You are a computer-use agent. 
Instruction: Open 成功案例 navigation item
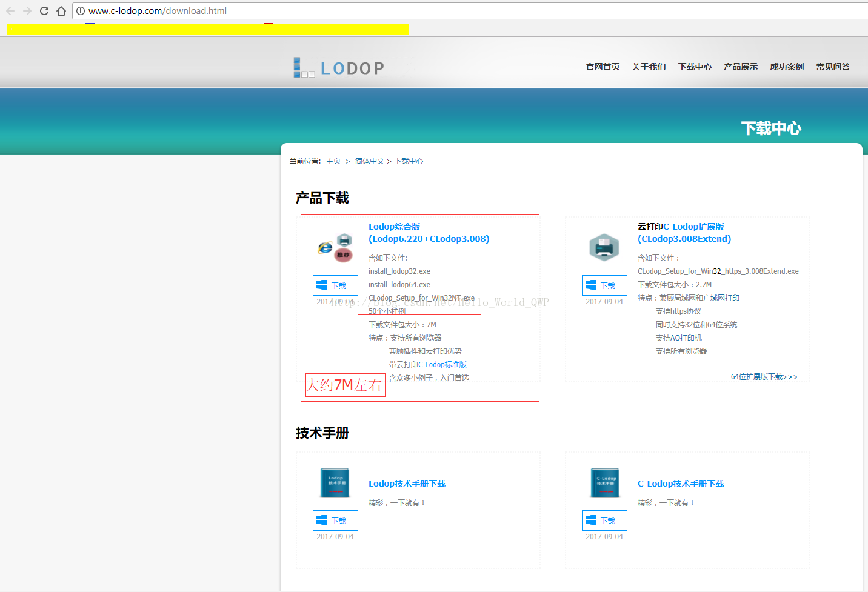(x=787, y=67)
